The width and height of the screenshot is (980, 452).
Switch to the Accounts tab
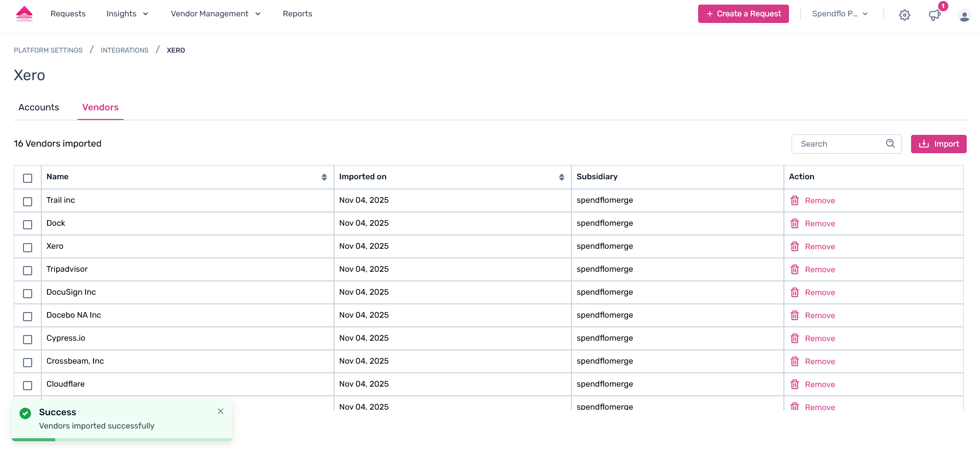click(39, 107)
